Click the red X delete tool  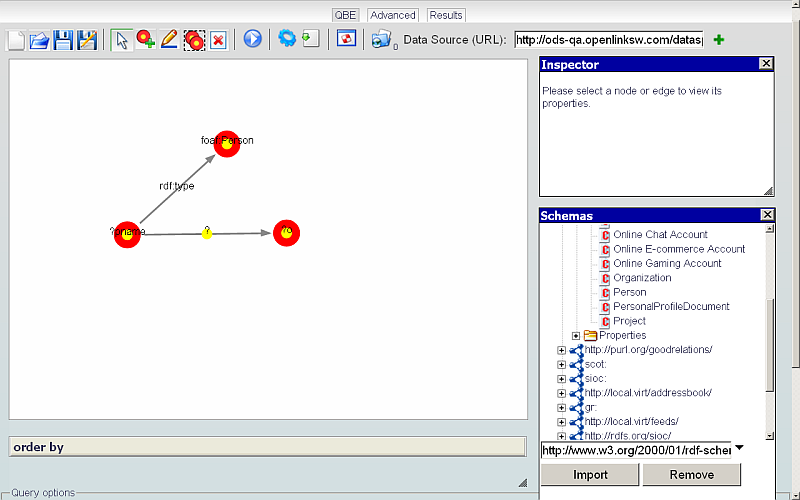pos(218,40)
